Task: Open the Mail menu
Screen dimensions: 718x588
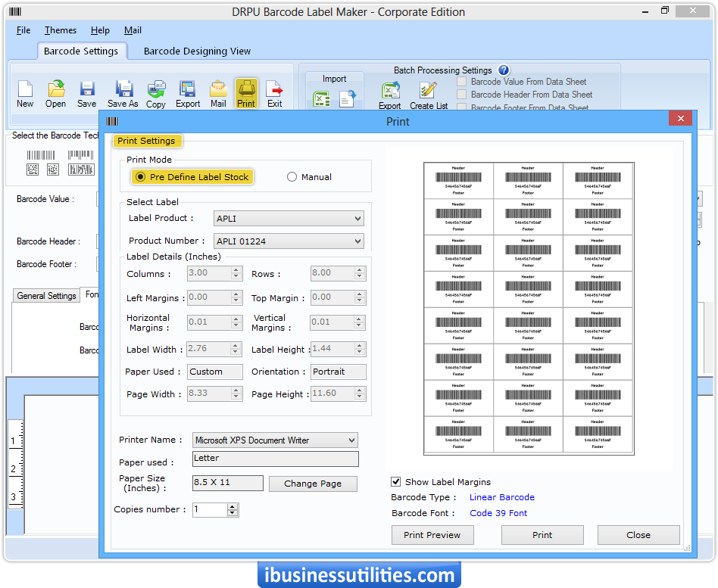Action: [133, 30]
